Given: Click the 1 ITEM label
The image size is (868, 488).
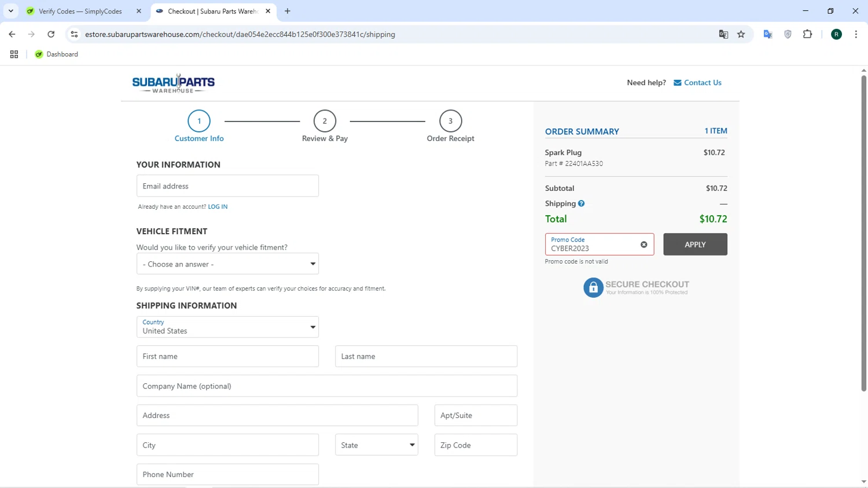Looking at the screenshot, I should (716, 131).
